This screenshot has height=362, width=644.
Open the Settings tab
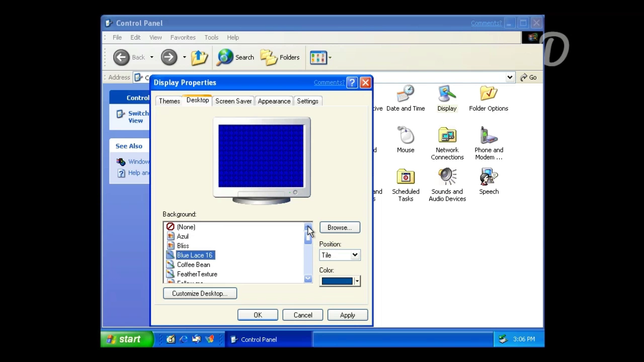coord(307,101)
